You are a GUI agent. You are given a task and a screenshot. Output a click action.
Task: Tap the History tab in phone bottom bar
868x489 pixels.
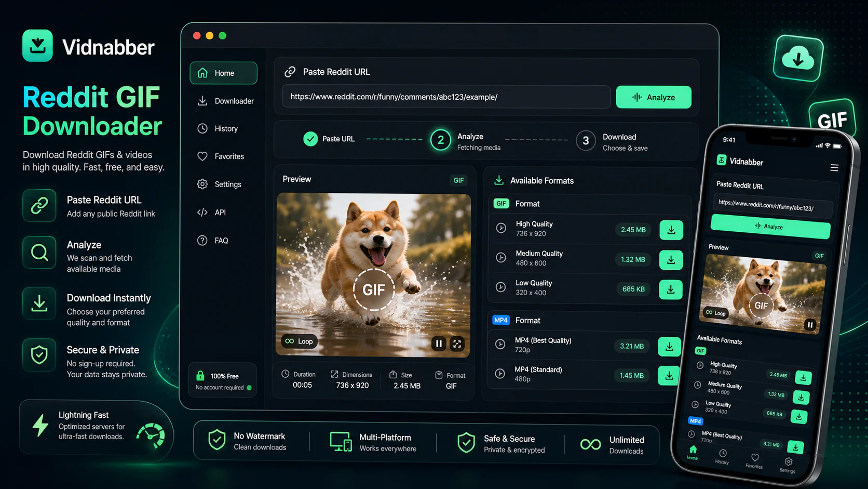point(722,457)
